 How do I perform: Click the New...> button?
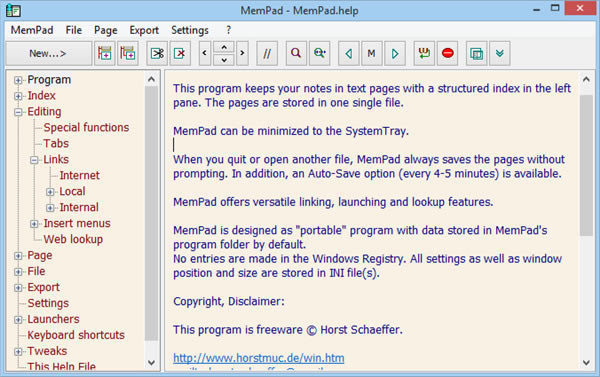coord(48,53)
